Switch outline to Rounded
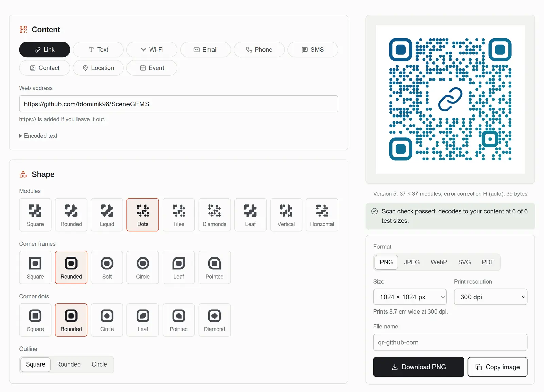This screenshot has width=544, height=392. [x=68, y=364]
